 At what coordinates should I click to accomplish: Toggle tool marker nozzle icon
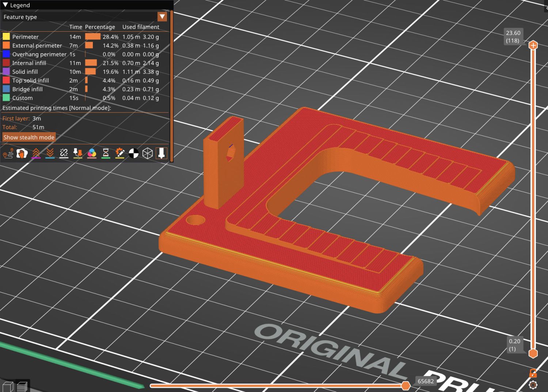point(161,153)
